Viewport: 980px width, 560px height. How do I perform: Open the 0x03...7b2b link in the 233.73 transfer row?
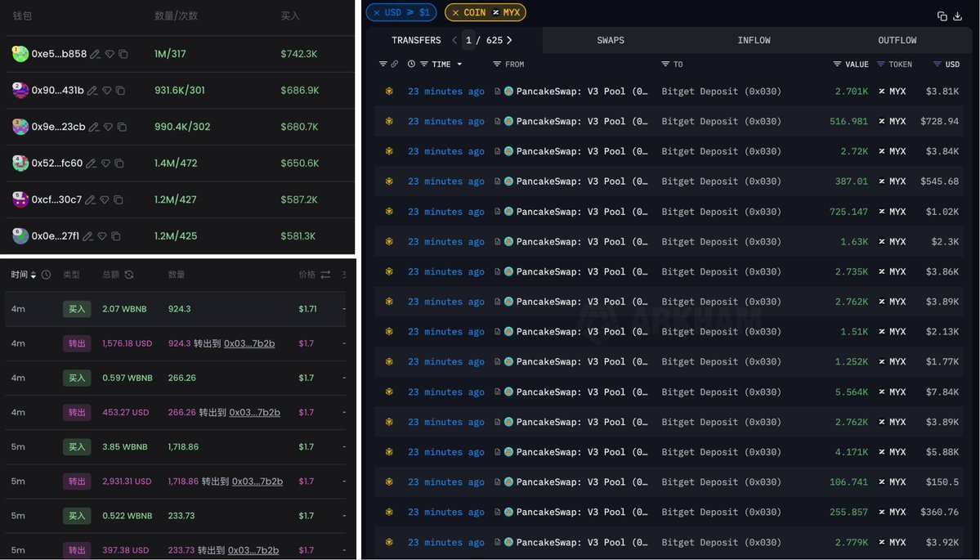tap(253, 550)
